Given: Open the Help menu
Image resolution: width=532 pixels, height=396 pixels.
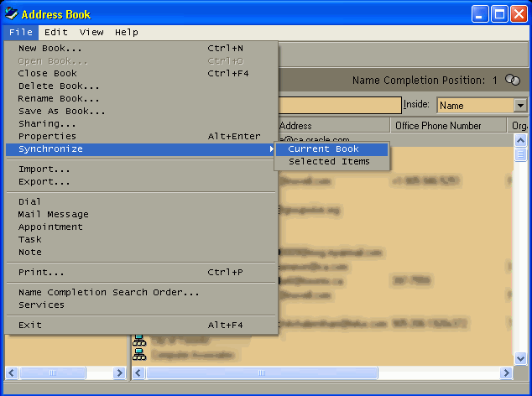Looking at the screenshot, I should click(127, 33).
